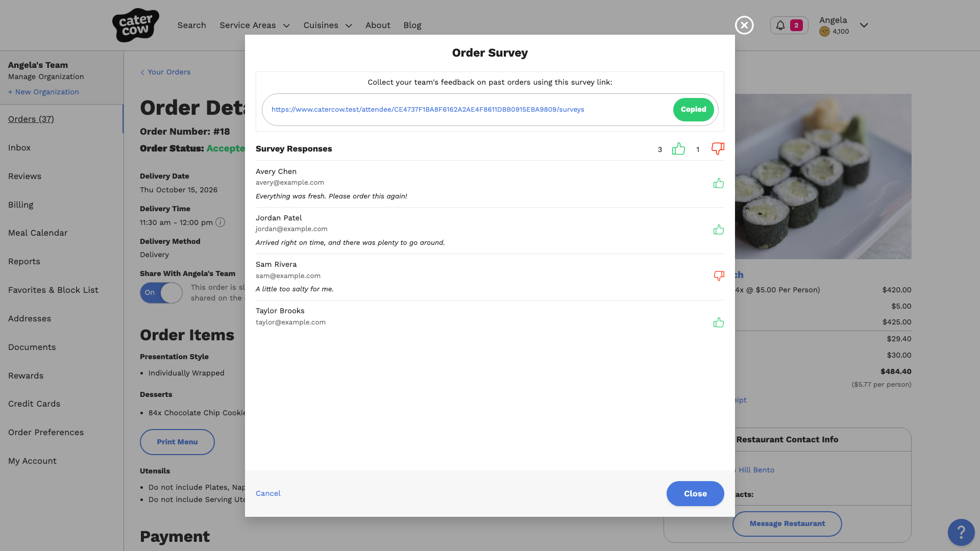Click the sushi roll photo
Image resolution: width=980 pixels, height=551 pixels.
pos(823,177)
